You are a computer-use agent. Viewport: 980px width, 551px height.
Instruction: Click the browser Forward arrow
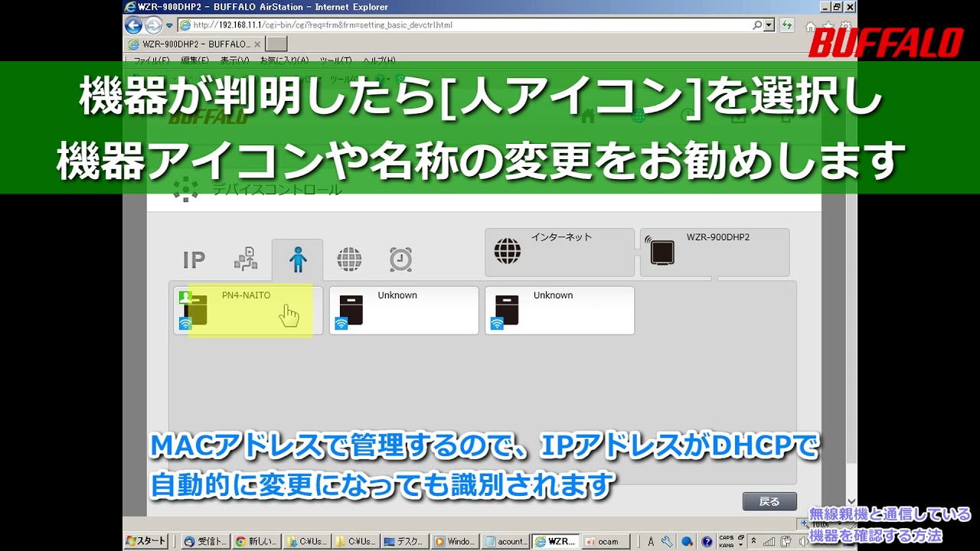coord(153,25)
